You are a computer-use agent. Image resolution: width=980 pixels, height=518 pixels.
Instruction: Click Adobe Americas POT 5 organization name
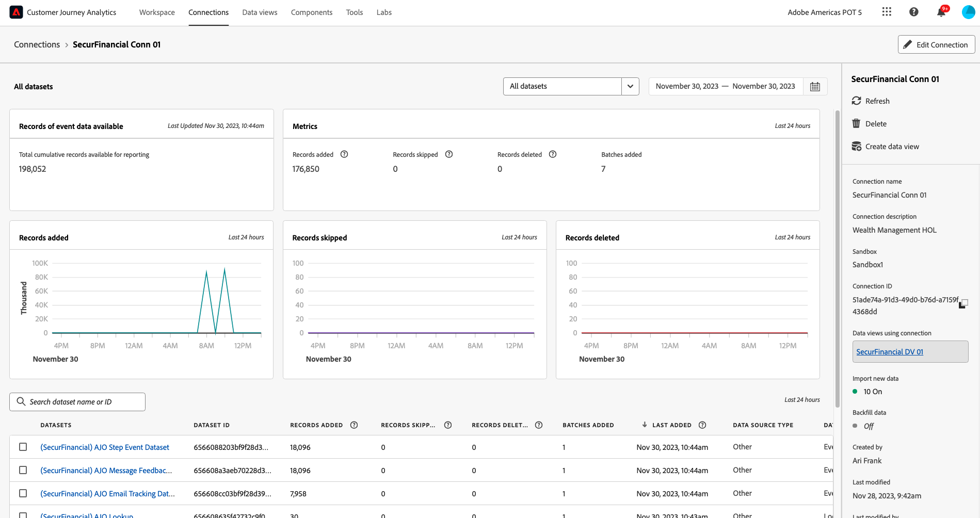[x=825, y=12]
